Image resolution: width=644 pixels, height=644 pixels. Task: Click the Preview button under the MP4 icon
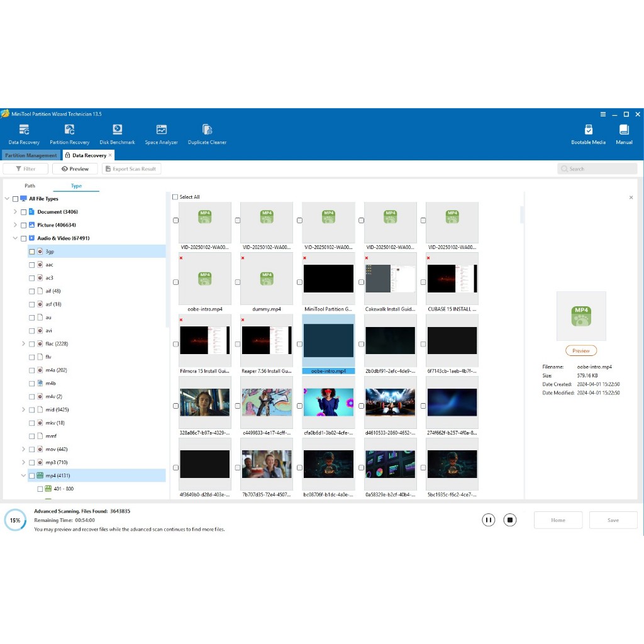tap(581, 351)
